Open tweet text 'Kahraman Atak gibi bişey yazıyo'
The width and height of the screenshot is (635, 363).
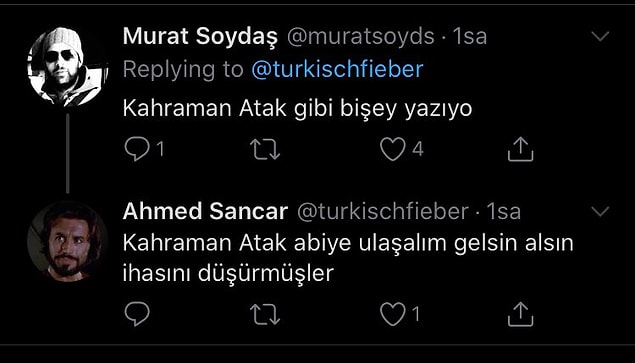(x=297, y=109)
